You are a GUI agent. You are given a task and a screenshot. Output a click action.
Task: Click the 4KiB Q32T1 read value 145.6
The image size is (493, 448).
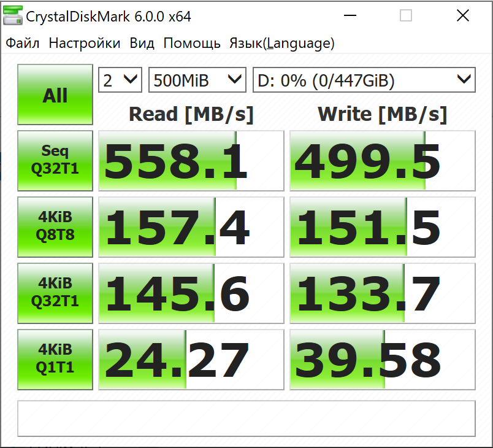(x=191, y=293)
